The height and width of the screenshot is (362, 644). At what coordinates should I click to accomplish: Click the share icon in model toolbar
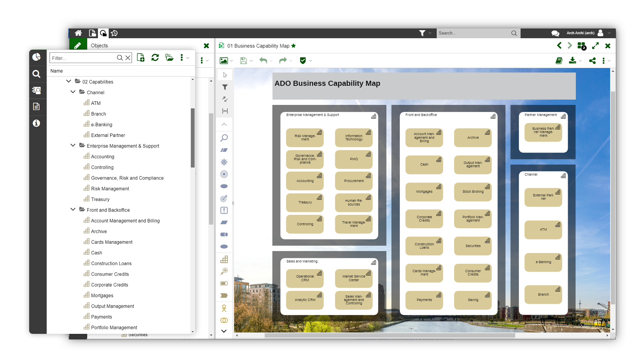pyautogui.click(x=592, y=61)
